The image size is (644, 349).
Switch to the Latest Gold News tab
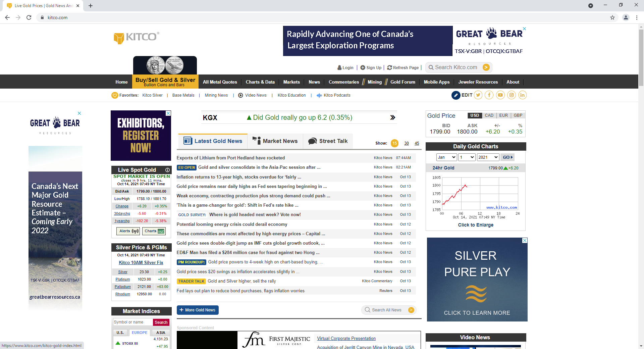(x=213, y=141)
